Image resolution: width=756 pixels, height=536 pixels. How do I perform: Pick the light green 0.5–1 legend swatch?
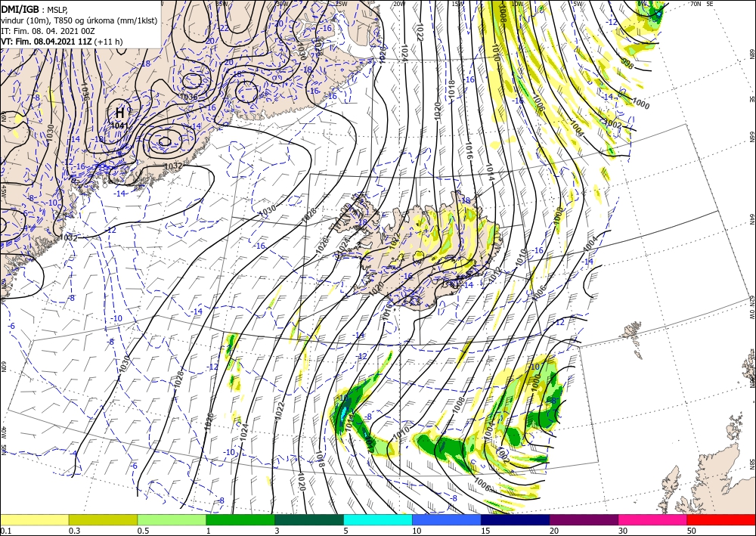tap(172, 519)
